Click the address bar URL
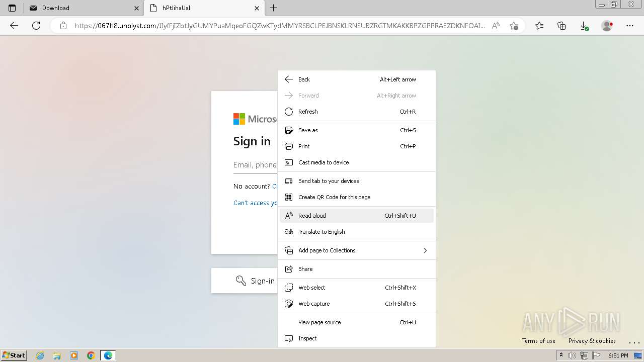The width and height of the screenshot is (644, 362). [x=280, y=26]
